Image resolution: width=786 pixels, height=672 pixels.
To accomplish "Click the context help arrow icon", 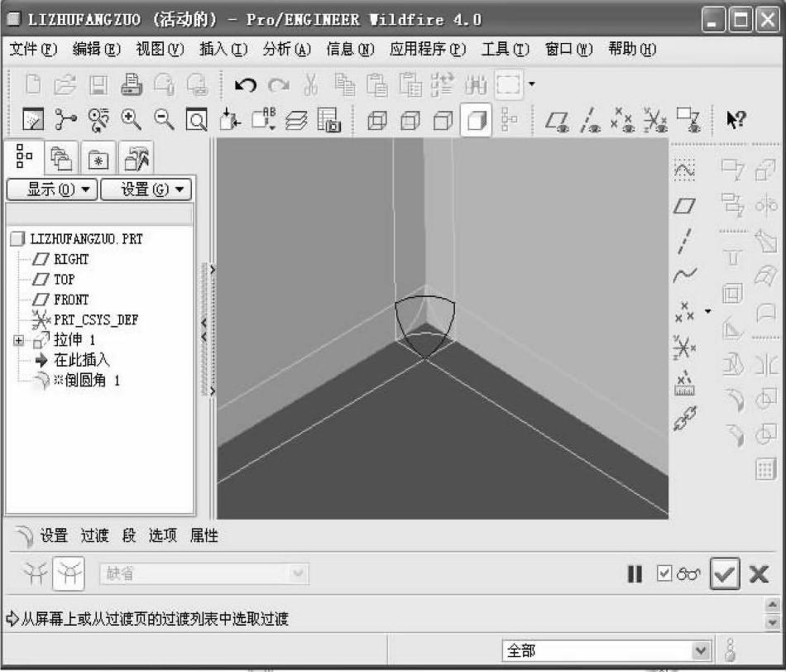I will pos(736,120).
